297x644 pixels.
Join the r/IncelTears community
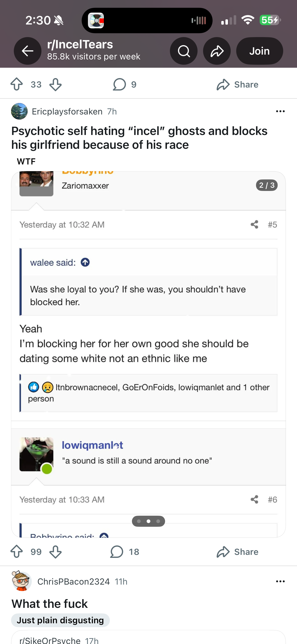pyautogui.click(x=259, y=51)
